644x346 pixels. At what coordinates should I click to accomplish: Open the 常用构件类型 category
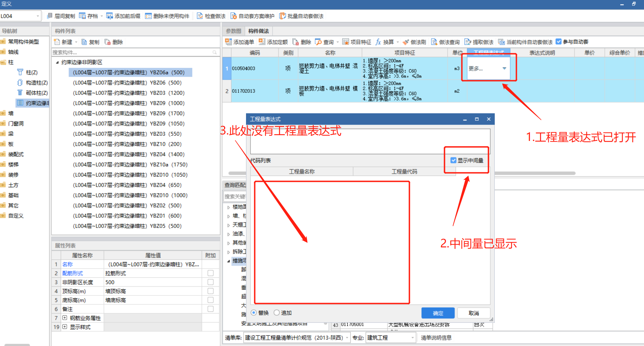click(x=24, y=42)
